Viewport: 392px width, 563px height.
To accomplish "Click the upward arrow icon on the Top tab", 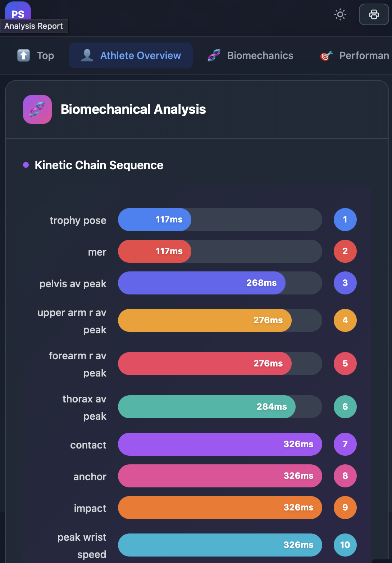I will click(x=23, y=55).
